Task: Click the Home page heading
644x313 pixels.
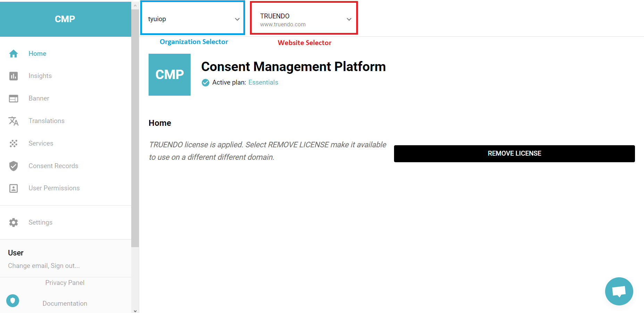Action: pos(160,123)
